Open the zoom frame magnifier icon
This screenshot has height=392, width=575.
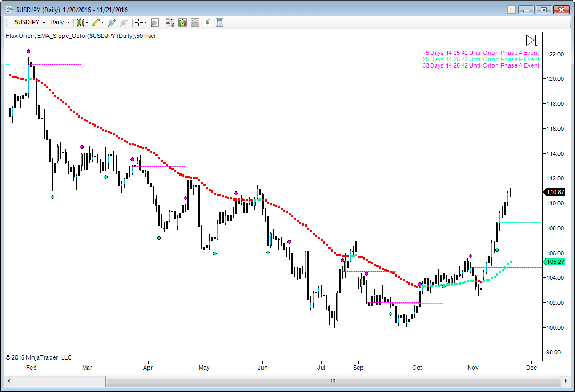coord(154,22)
